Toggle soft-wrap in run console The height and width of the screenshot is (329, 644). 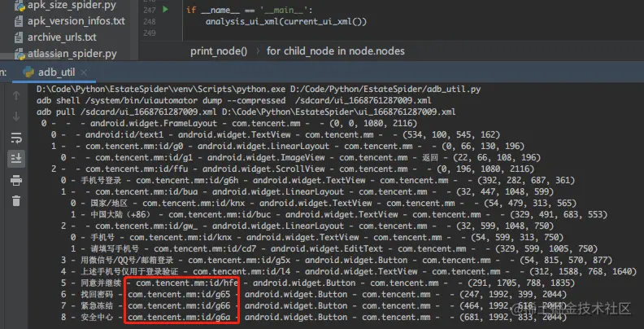point(16,138)
